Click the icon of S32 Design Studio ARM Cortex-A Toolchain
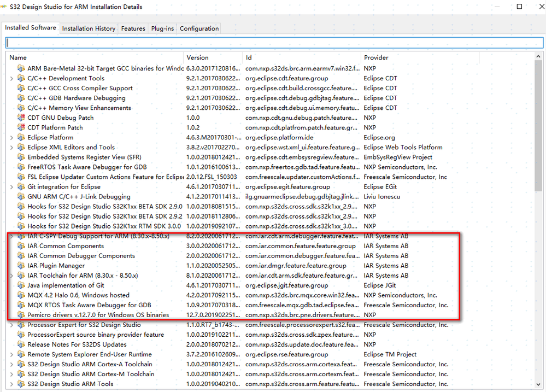Viewport: 546px width, 392px height. [21, 364]
